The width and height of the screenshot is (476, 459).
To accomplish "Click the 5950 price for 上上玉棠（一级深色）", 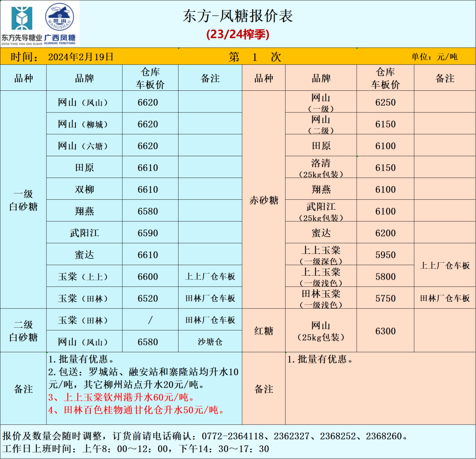I will point(385,255).
